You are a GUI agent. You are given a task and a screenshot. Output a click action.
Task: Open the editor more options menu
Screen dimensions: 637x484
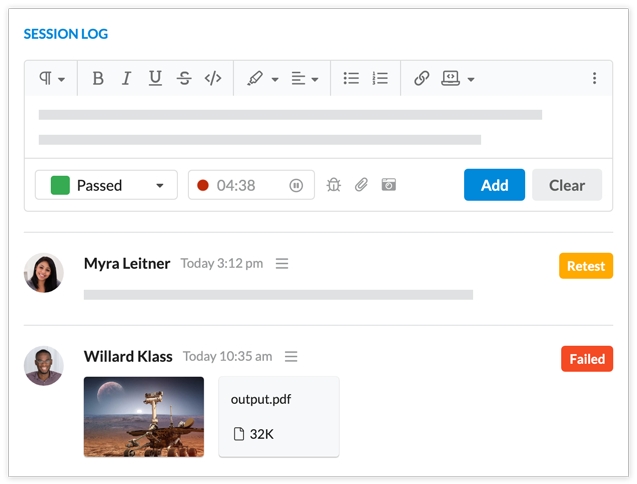594,78
